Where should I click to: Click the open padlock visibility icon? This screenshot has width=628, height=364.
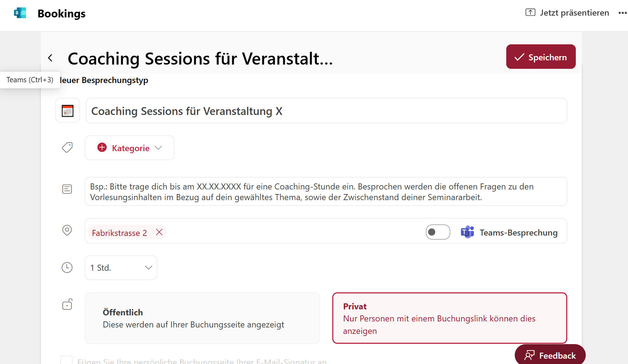pyautogui.click(x=67, y=304)
